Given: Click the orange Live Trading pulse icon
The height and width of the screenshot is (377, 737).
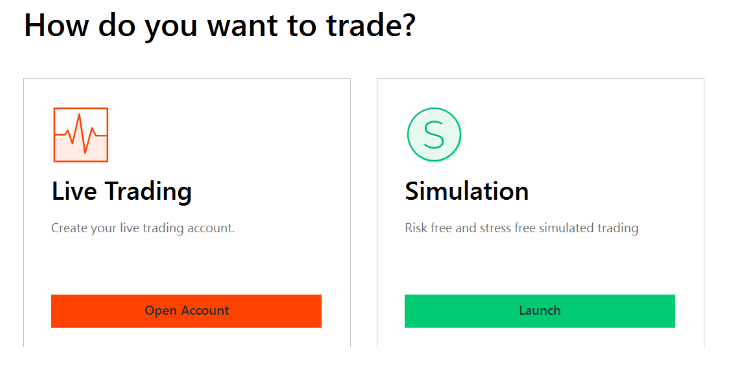Looking at the screenshot, I should tap(81, 135).
